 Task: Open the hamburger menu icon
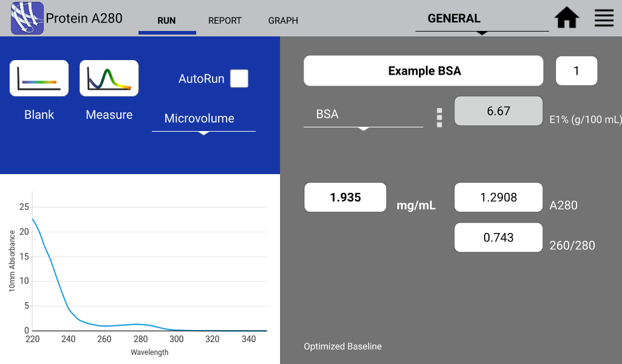[x=604, y=18]
